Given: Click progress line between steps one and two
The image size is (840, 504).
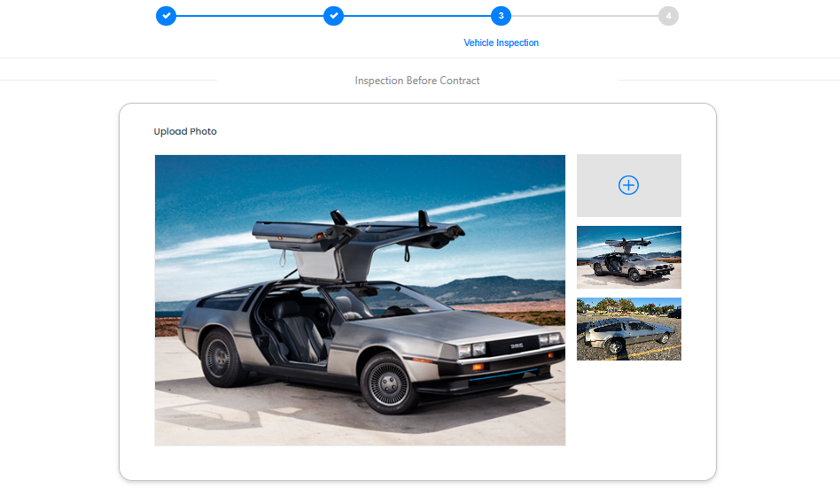Looking at the screenshot, I should (249, 16).
